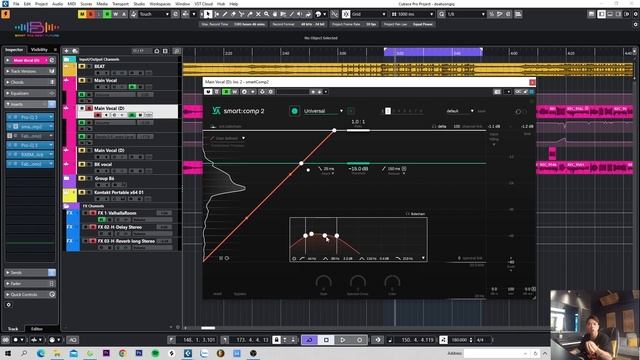
Task: Select the Glue tool
Action: pos(250,14)
